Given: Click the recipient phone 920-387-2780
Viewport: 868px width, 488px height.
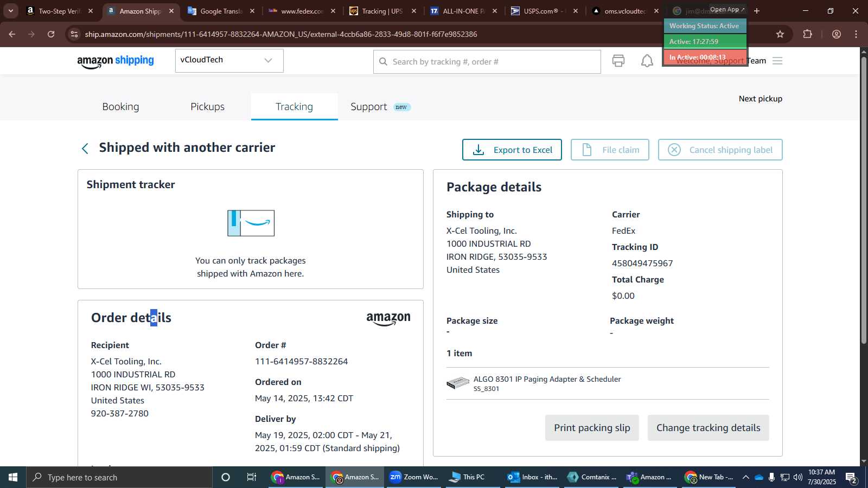Looking at the screenshot, I should point(120,414).
